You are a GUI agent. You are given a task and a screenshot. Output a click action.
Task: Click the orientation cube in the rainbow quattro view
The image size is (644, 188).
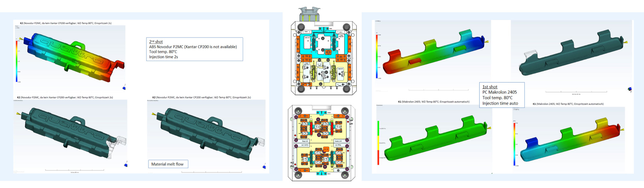(124, 88)
